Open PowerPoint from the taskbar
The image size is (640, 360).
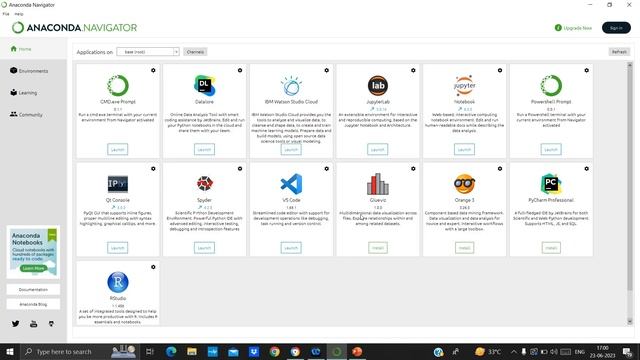357,351
